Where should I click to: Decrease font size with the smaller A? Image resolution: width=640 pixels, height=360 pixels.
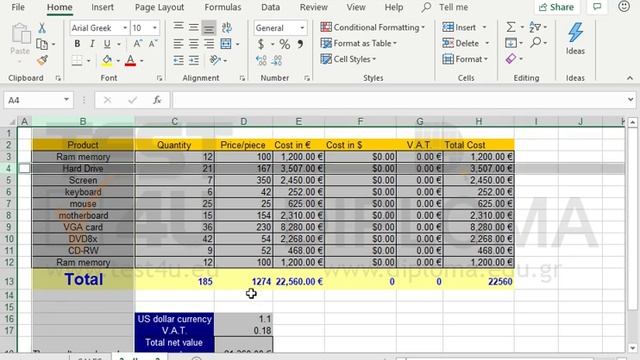point(153,44)
